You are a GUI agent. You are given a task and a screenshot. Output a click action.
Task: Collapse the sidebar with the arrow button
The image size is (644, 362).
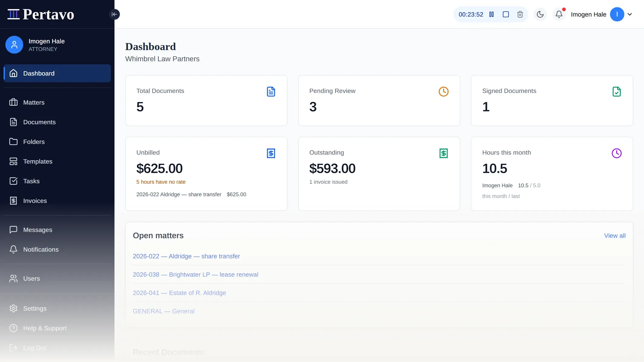[114, 14]
